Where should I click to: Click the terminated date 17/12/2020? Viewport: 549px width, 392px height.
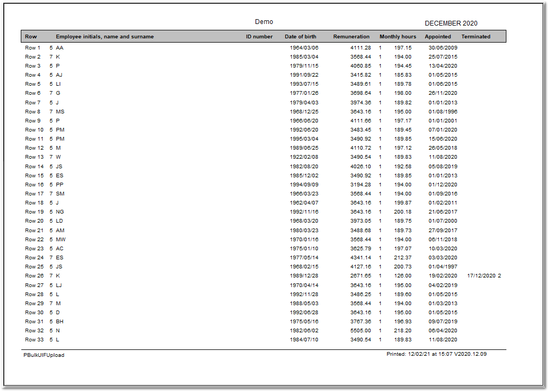click(481, 276)
